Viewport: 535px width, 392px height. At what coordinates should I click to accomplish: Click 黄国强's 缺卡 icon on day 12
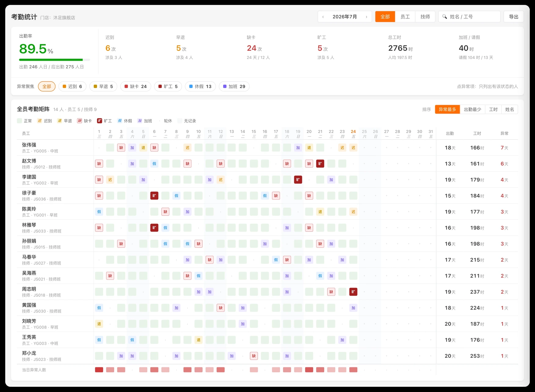220,308
